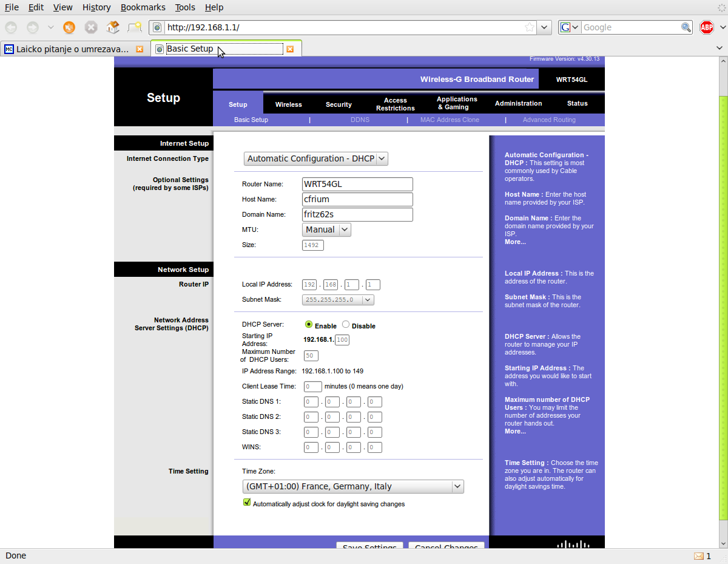Click the browser address bar URL
This screenshot has width=728, height=564.
click(343, 27)
